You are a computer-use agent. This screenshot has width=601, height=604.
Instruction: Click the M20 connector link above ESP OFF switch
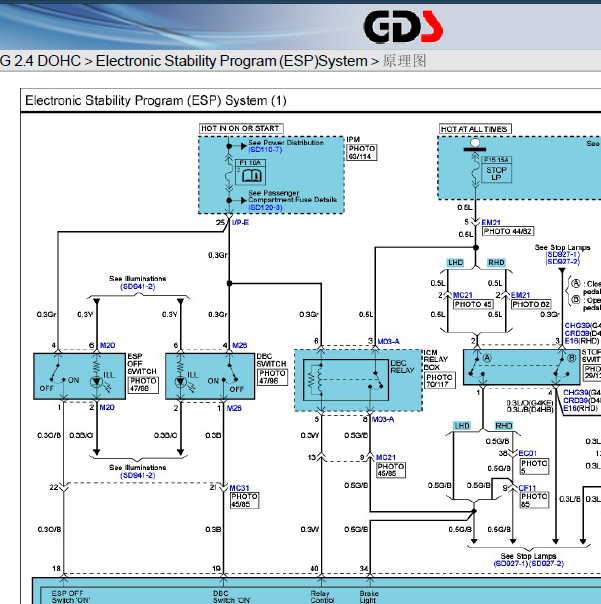click(x=107, y=345)
